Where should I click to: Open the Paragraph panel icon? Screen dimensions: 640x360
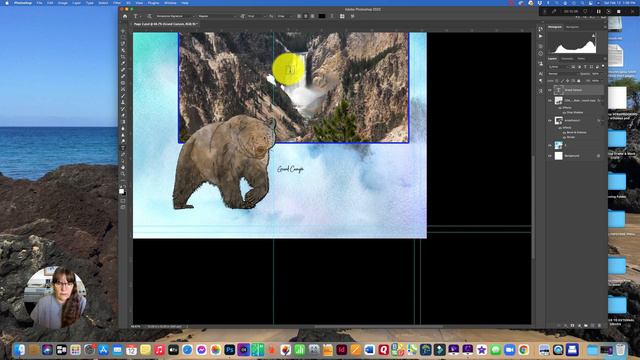click(x=540, y=81)
